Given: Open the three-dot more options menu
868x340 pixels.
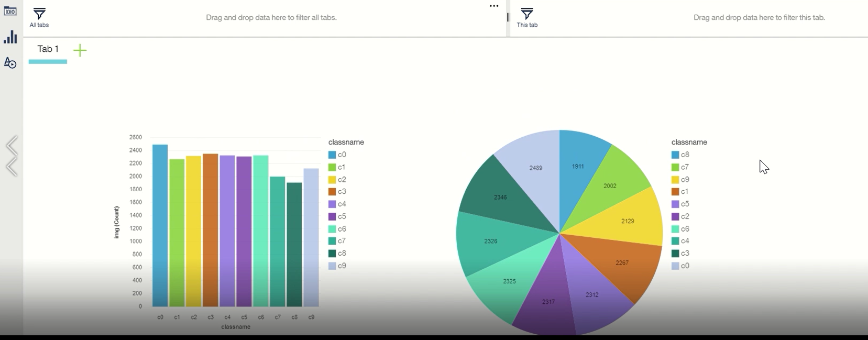Looking at the screenshot, I should coord(494,6).
